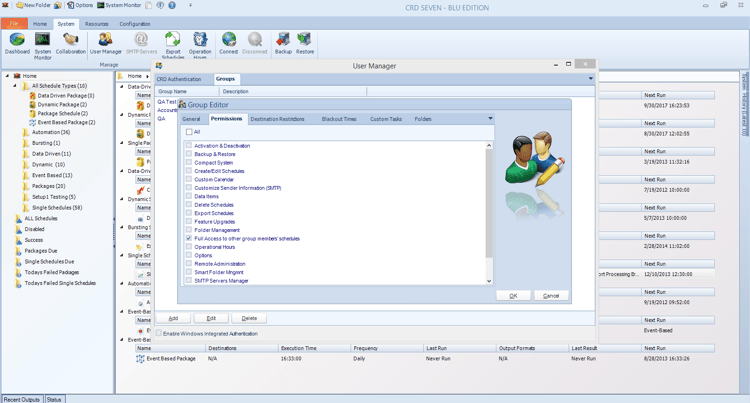Collapse the Bursting group in schedule list

tap(121, 227)
